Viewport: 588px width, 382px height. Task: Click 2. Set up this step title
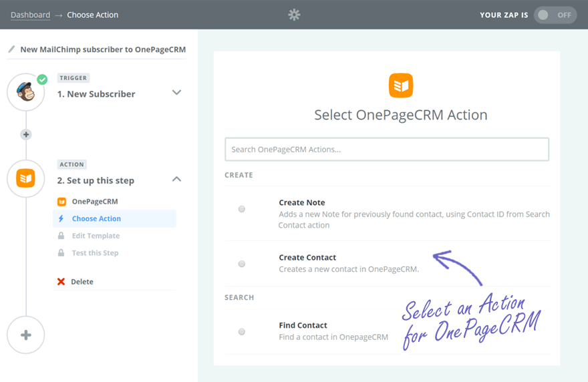[96, 181]
